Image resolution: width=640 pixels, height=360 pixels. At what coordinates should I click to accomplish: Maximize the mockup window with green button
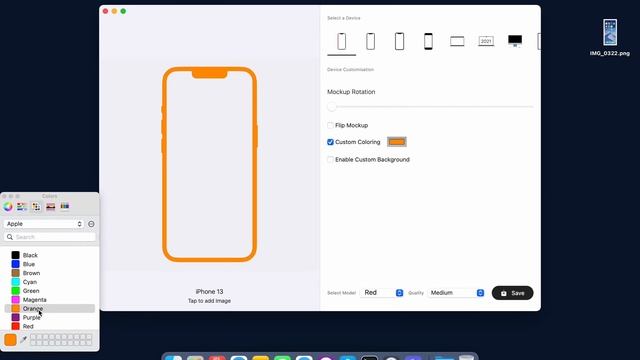point(123,11)
